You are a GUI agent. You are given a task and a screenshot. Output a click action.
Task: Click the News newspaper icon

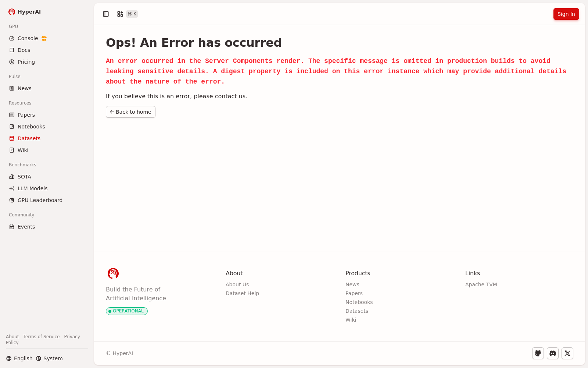point(12,88)
